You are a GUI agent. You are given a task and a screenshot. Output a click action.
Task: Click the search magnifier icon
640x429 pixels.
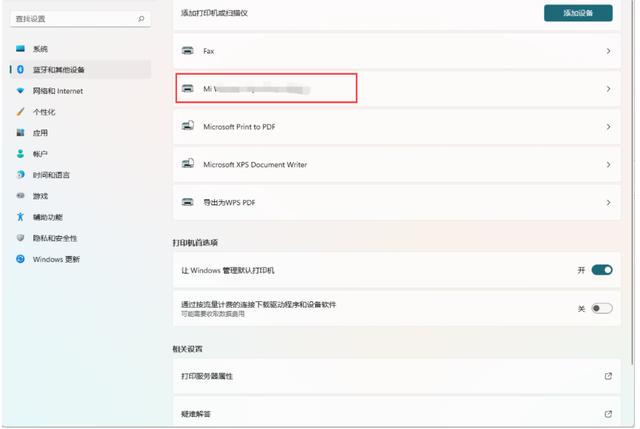[x=141, y=19]
